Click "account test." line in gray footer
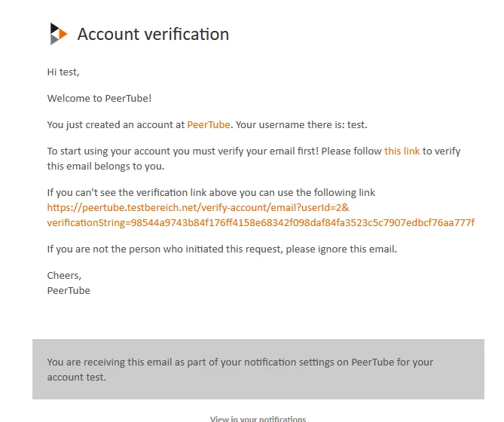This screenshot has width=504, height=422. point(76,377)
